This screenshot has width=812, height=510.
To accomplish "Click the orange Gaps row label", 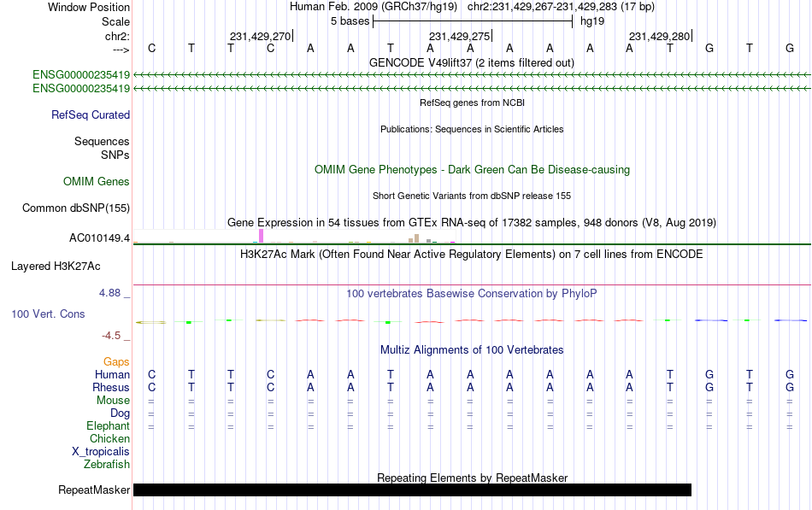I will tap(116, 362).
